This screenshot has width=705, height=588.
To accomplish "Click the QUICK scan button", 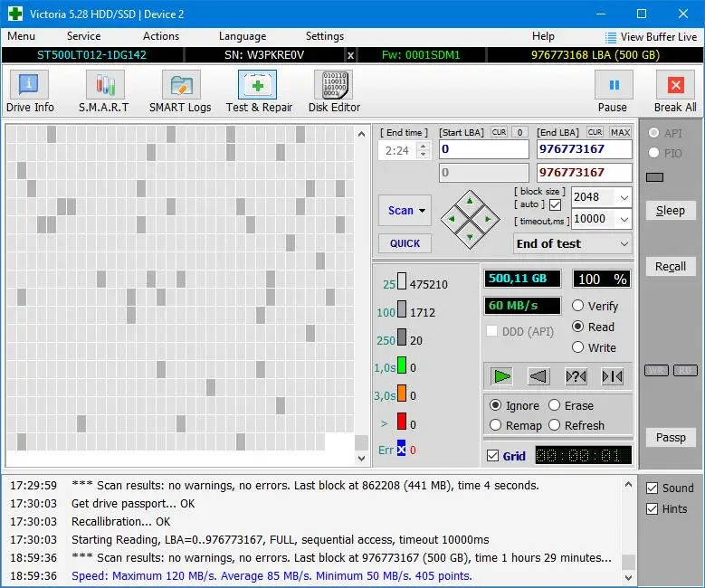I will (405, 243).
